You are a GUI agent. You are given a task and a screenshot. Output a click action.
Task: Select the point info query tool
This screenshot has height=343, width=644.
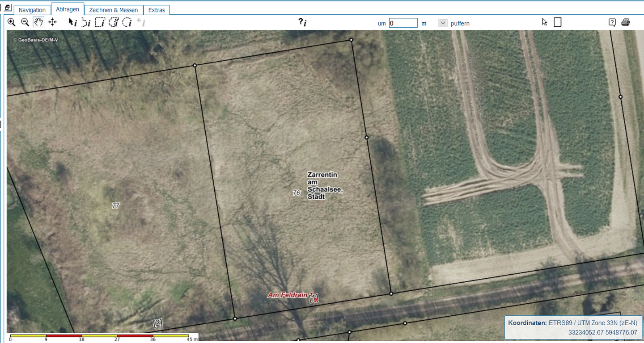[72, 22]
